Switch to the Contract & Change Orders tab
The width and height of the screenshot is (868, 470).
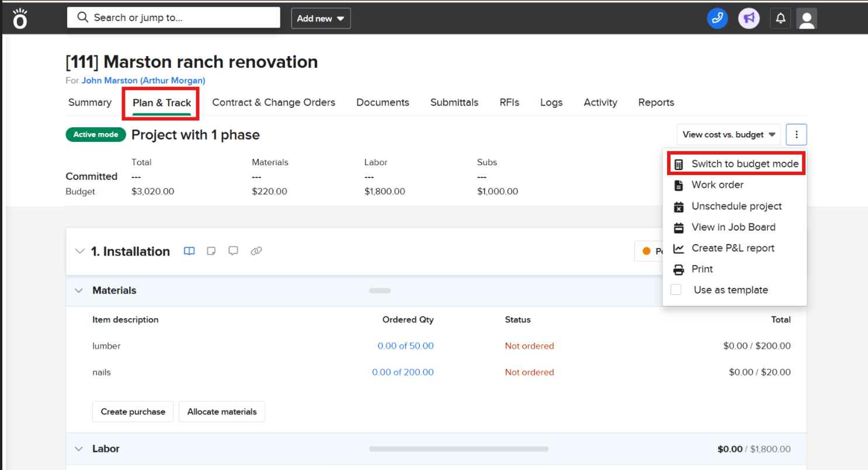click(x=273, y=103)
